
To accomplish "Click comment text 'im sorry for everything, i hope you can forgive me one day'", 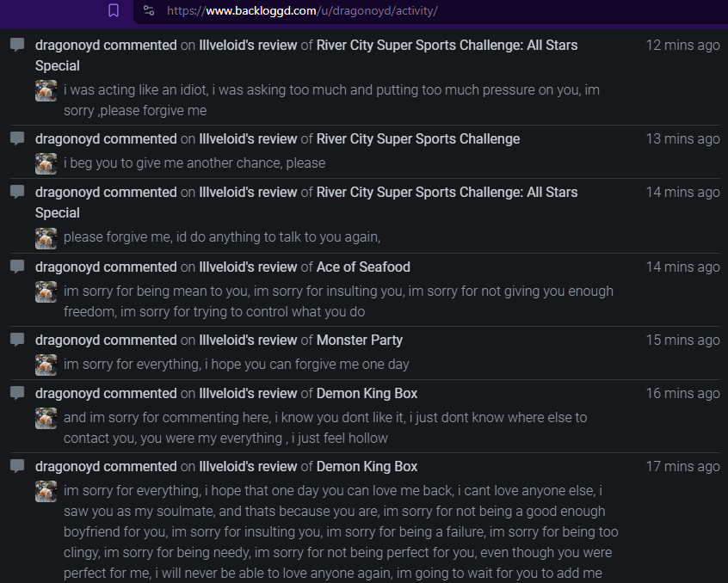I will (237, 364).
